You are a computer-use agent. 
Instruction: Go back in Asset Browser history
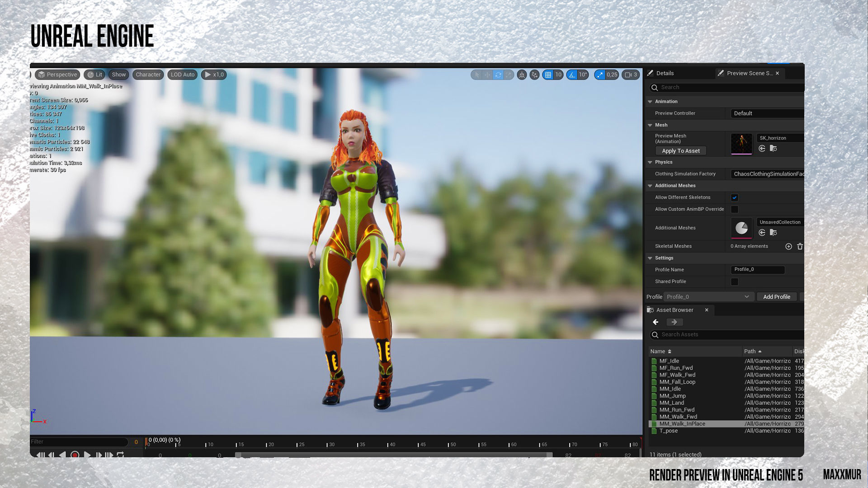[x=656, y=322]
